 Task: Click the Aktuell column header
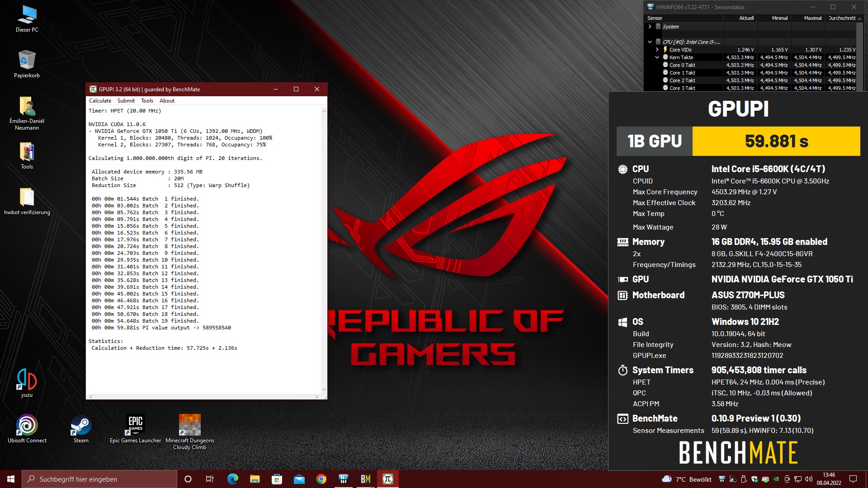[x=741, y=18]
